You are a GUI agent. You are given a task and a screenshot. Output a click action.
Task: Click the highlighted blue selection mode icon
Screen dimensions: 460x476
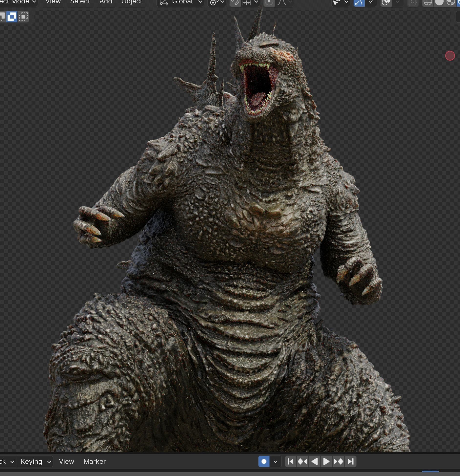coord(11,17)
